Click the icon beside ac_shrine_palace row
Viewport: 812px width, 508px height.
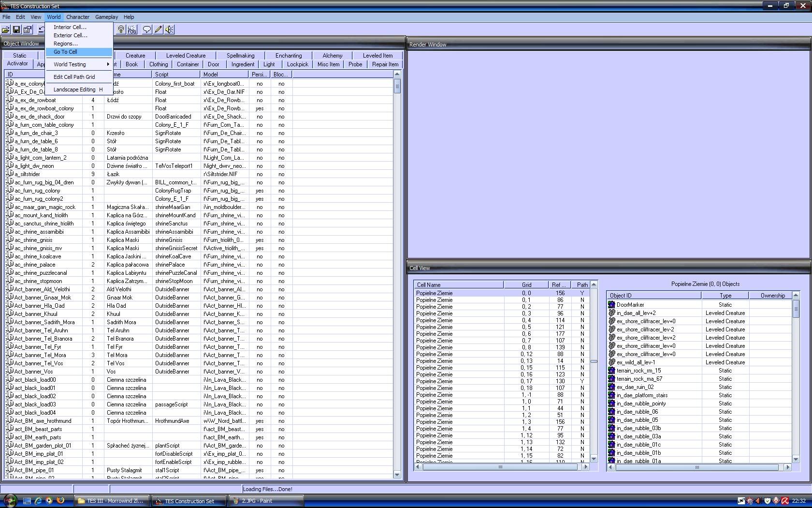pyautogui.click(x=10, y=264)
